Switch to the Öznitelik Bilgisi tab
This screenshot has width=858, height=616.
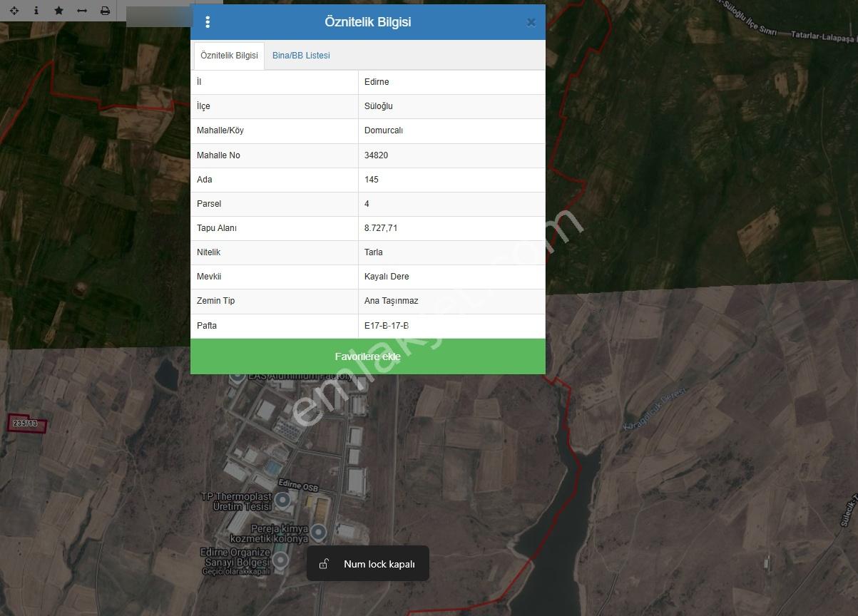tap(229, 56)
